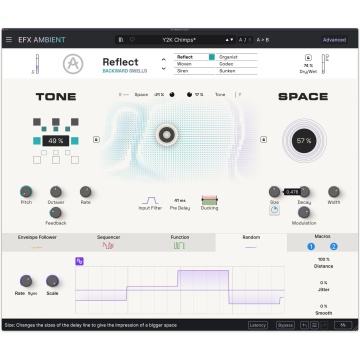Select the Organist mode
The width and height of the screenshot is (360, 360).
pos(237,57)
